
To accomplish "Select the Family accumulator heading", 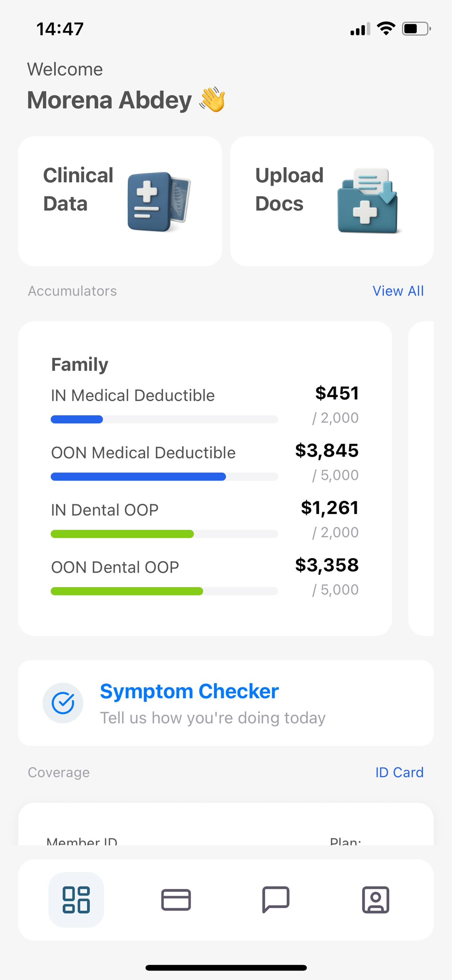I will 80,365.
